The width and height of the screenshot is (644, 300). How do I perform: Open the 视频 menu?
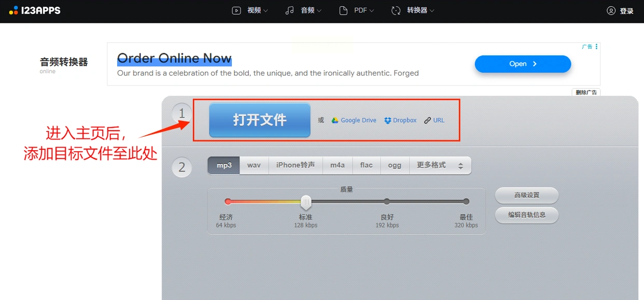[250, 10]
